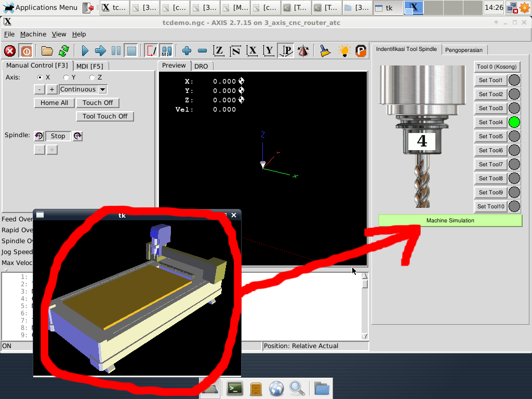Clear live plot with brush icon
Viewport: 532px width, 399px height.
click(x=325, y=51)
